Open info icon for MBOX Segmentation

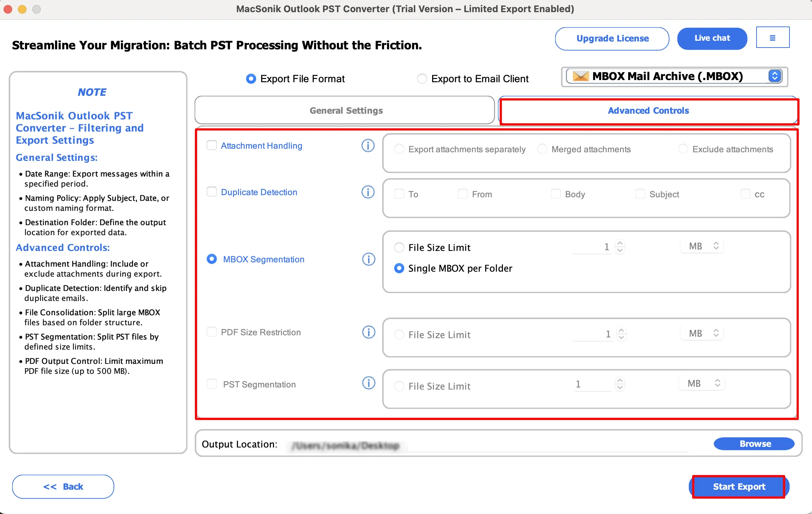point(368,259)
